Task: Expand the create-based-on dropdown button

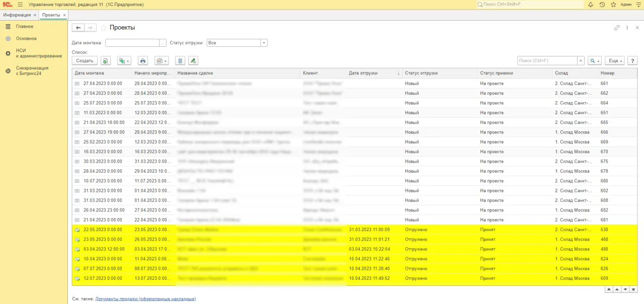Action: tap(124, 61)
